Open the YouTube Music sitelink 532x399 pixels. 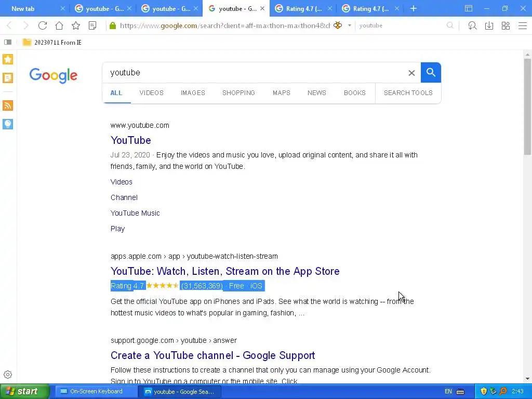point(135,213)
